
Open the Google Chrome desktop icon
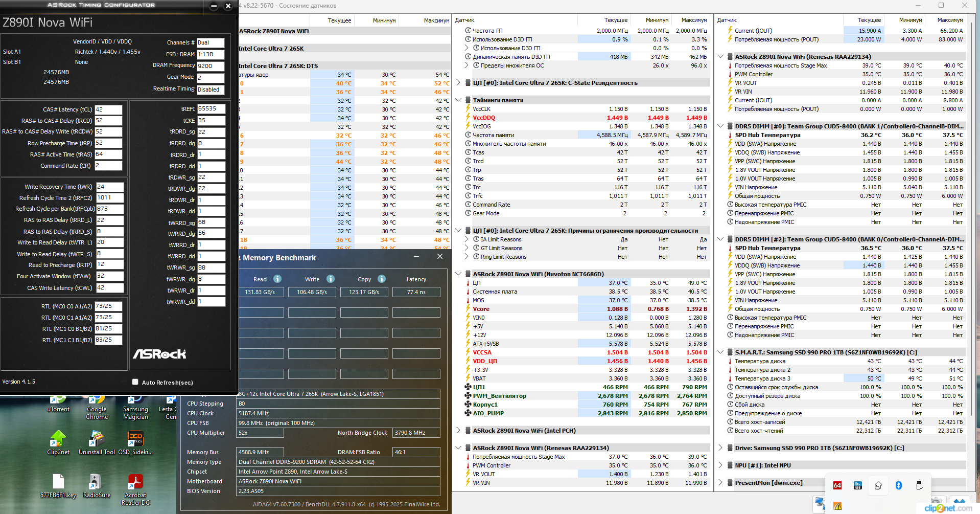(x=97, y=408)
